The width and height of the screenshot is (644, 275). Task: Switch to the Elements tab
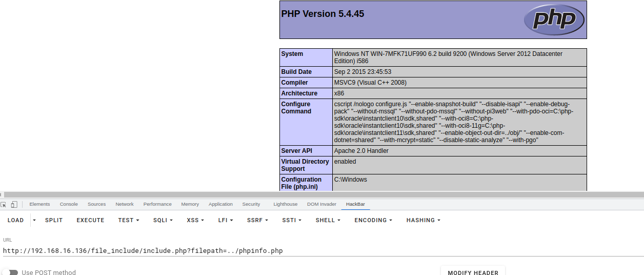(x=39, y=204)
